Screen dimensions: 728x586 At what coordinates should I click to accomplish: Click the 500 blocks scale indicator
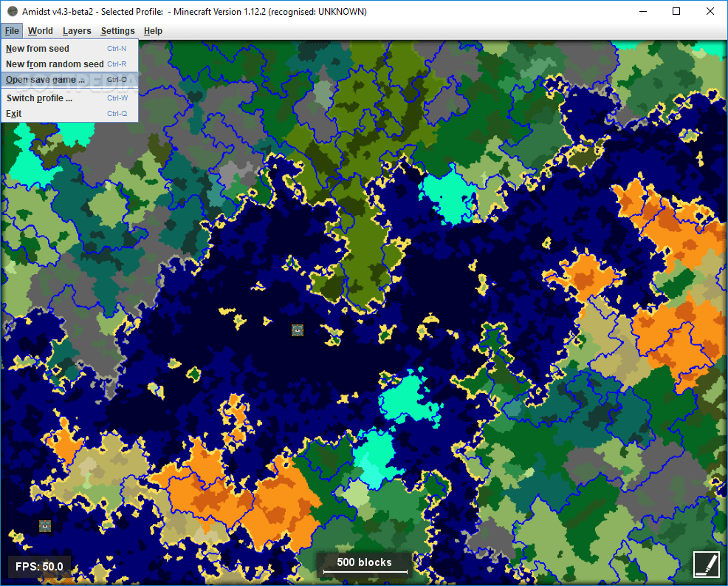[x=365, y=565]
